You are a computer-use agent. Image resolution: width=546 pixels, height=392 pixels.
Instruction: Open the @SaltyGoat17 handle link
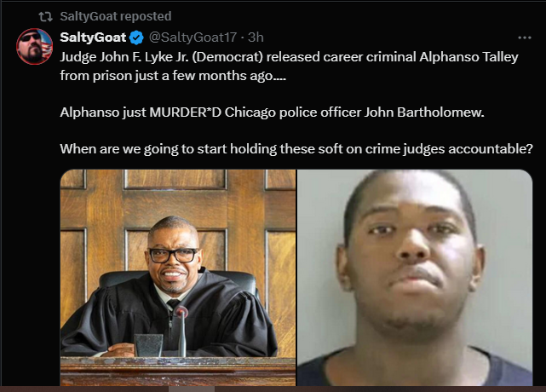[x=193, y=37]
